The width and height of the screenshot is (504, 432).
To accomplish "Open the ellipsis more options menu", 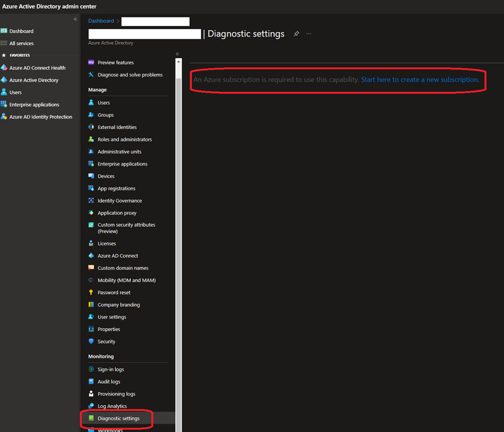I will click(308, 34).
